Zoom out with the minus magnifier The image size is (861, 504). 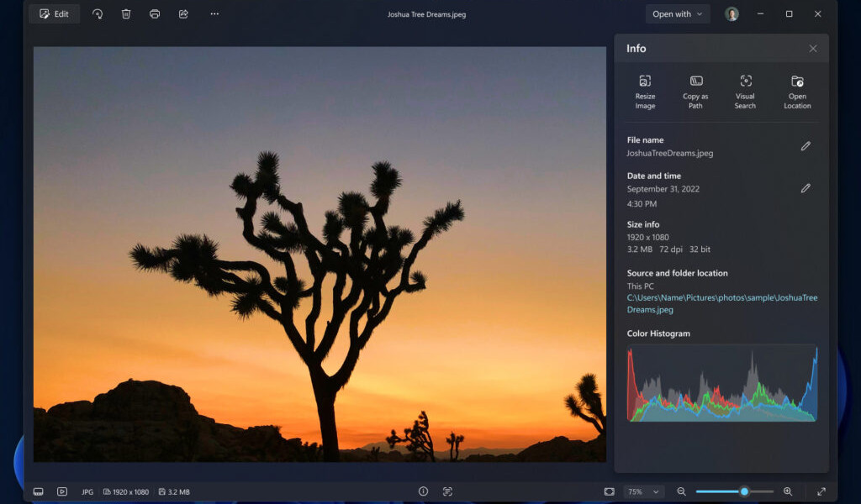point(681,491)
